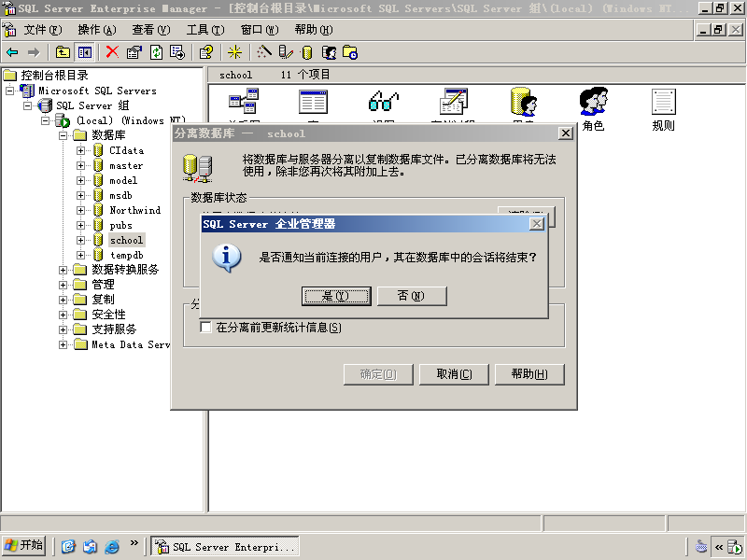Expand the school database node

coord(80,240)
